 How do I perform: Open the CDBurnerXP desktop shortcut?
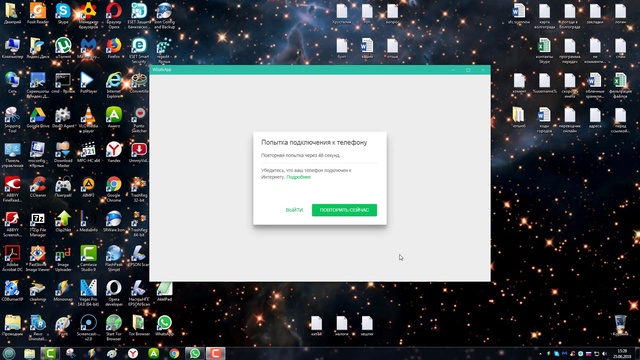coord(12,291)
